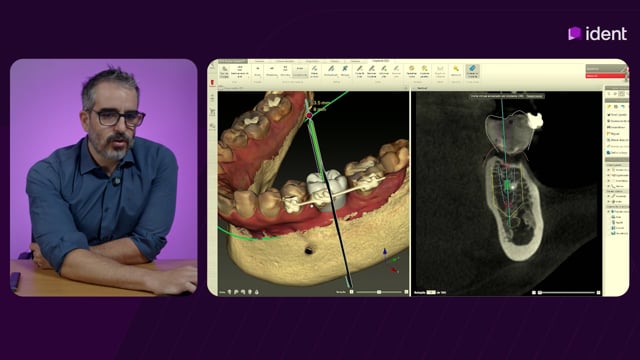
Task: Select the teal pointer tool in the ribbon
Action: tap(344, 69)
